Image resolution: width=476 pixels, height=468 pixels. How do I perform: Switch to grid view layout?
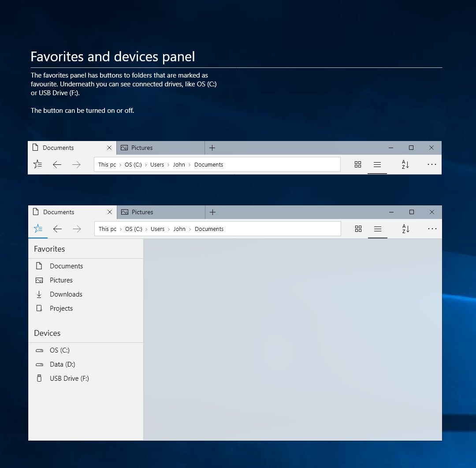click(358, 229)
